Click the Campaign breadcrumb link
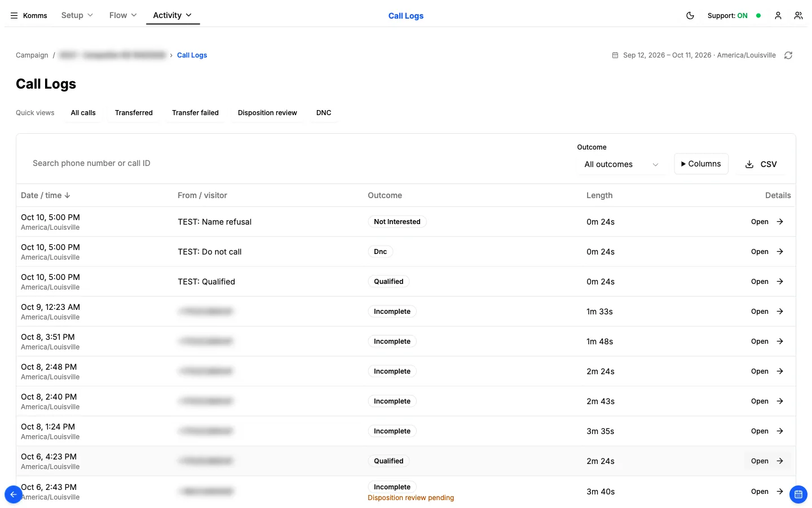812x508 pixels. (32, 55)
